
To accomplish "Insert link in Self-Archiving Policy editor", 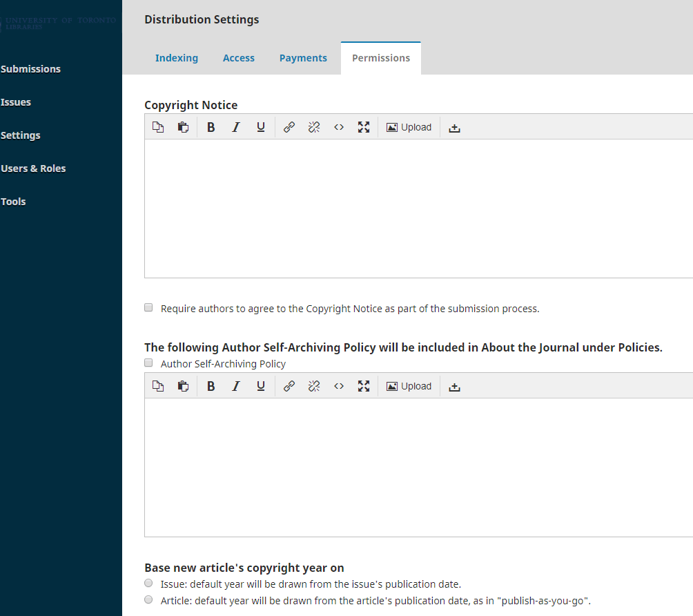I will pyautogui.click(x=289, y=387).
